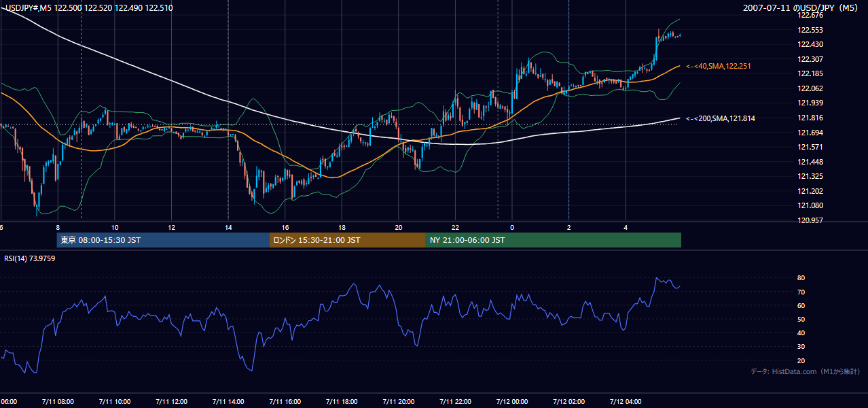Select the 7/11 14:00 date axis label
Screen dimensions: 868x408
pos(228,401)
